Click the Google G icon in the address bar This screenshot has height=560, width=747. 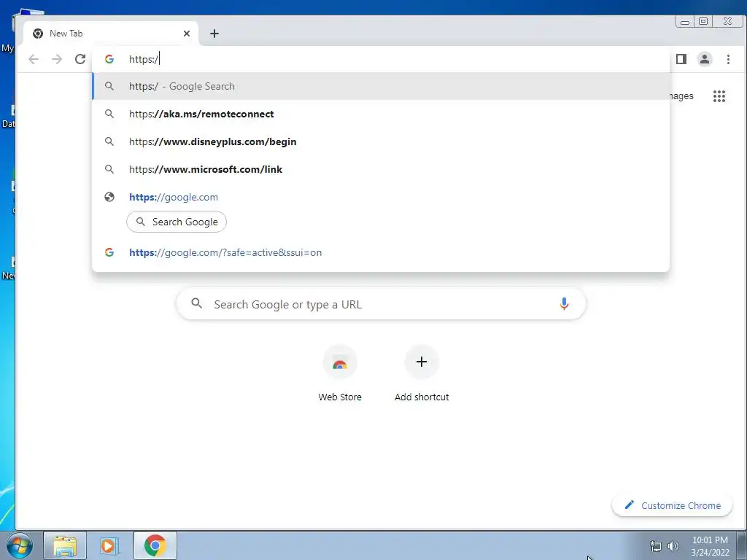click(x=109, y=59)
